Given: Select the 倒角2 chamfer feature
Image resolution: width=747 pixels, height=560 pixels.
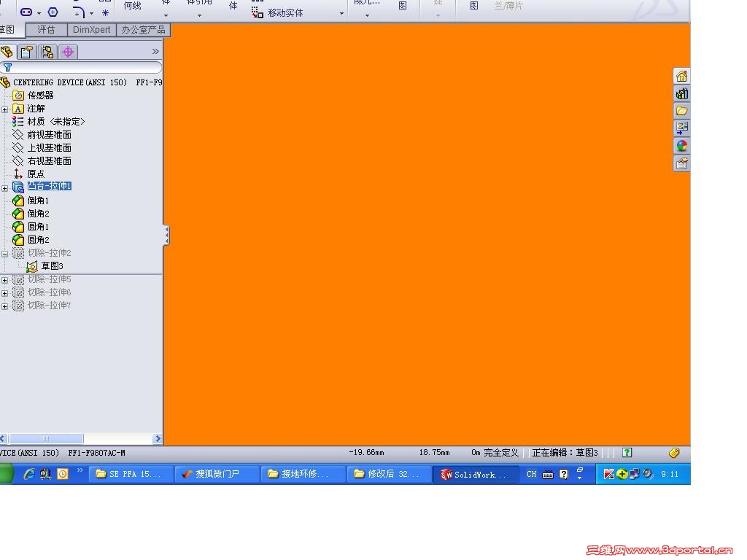Looking at the screenshot, I should [31, 214].
